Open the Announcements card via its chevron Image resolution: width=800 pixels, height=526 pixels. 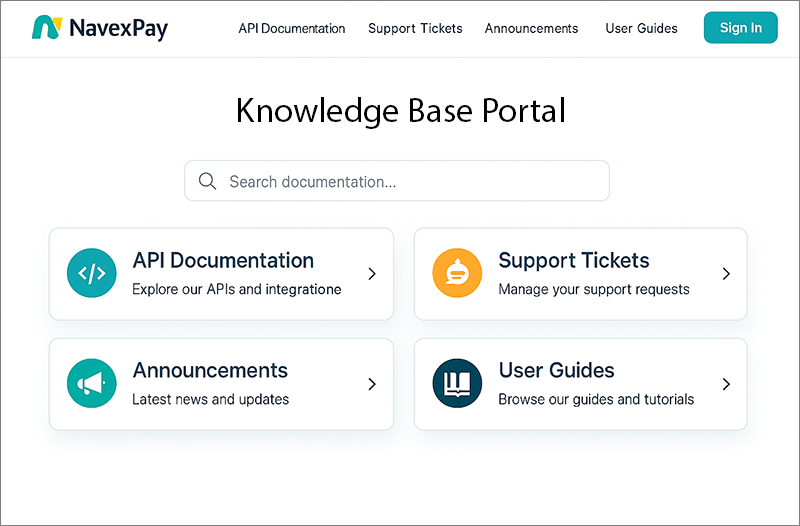372,384
